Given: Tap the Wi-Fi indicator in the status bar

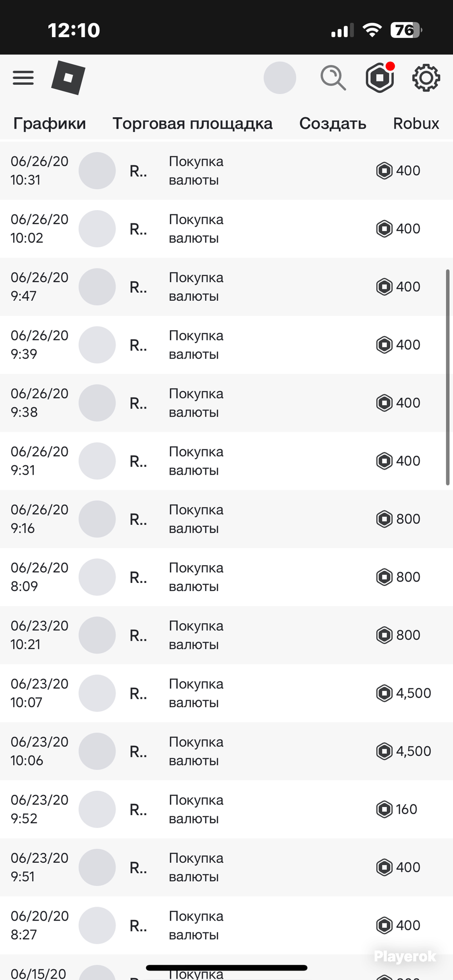Looking at the screenshot, I should [372, 30].
